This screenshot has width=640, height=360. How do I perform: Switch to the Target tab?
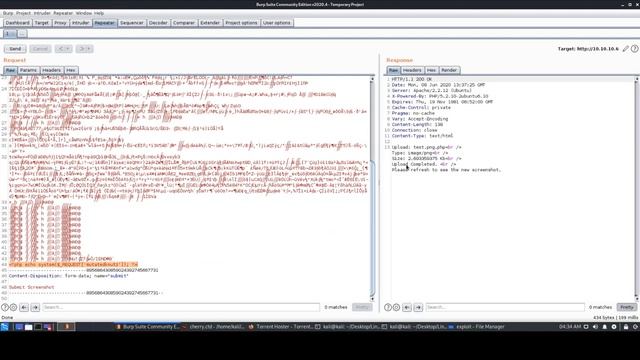click(x=42, y=23)
